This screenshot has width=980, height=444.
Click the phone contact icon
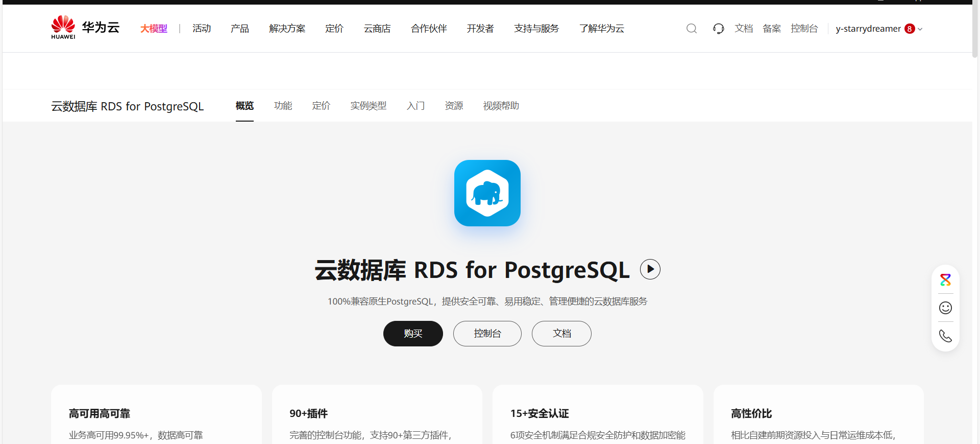pos(945,336)
